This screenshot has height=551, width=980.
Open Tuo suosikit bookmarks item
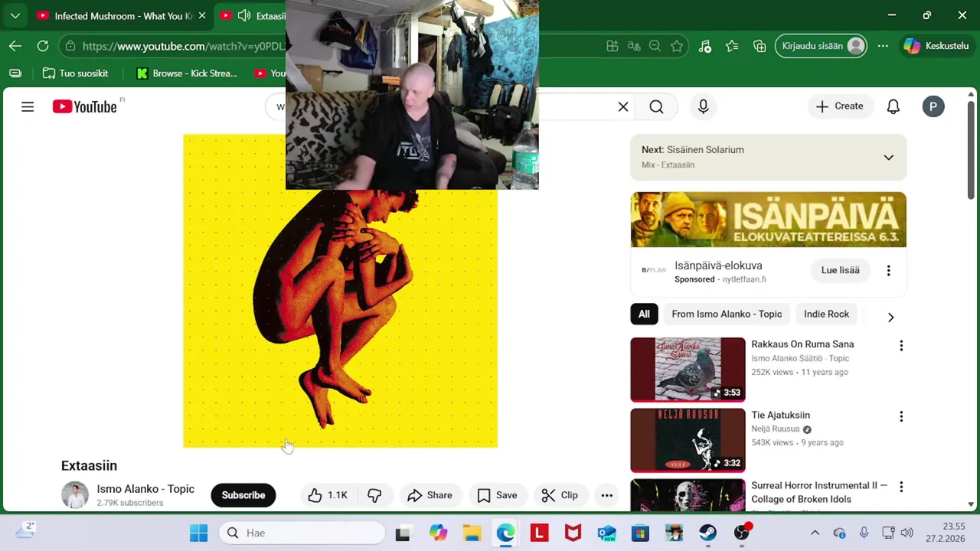(75, 73)
